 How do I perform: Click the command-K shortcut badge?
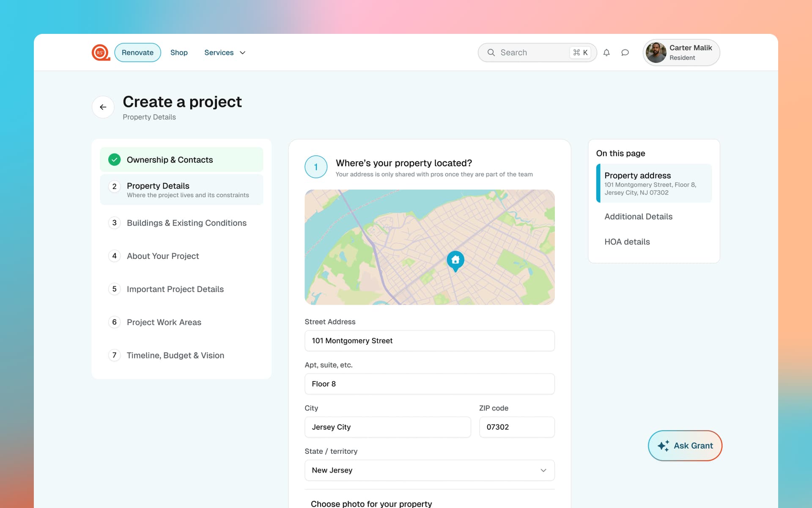580,52
